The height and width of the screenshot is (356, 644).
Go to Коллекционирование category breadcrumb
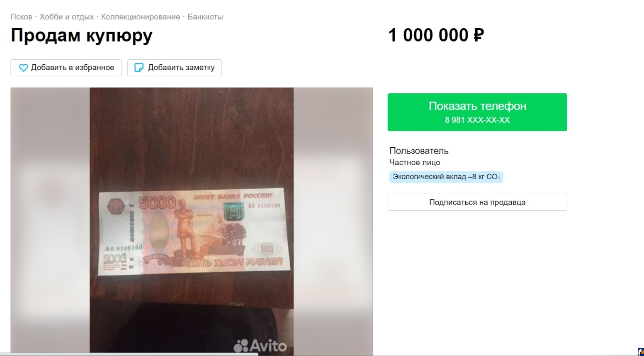click(x=141, y=17)
